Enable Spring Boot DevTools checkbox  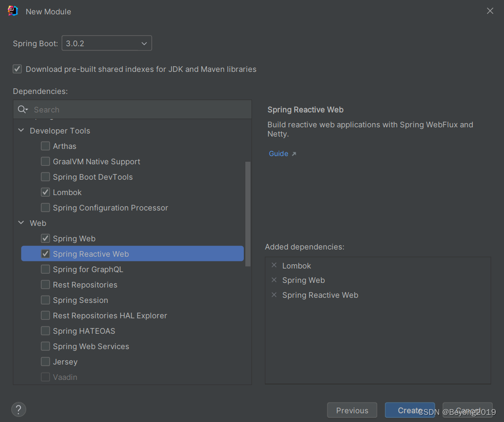tap(45, 177)
